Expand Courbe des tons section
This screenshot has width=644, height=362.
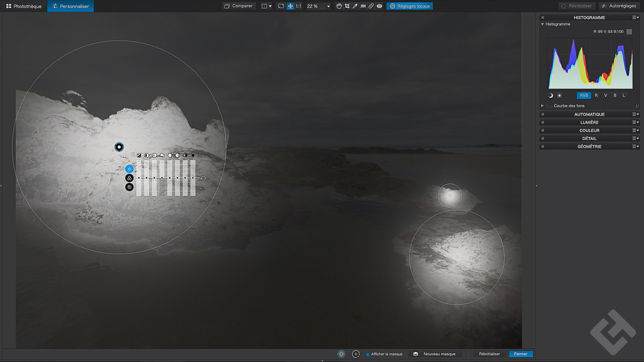(542, 106)
